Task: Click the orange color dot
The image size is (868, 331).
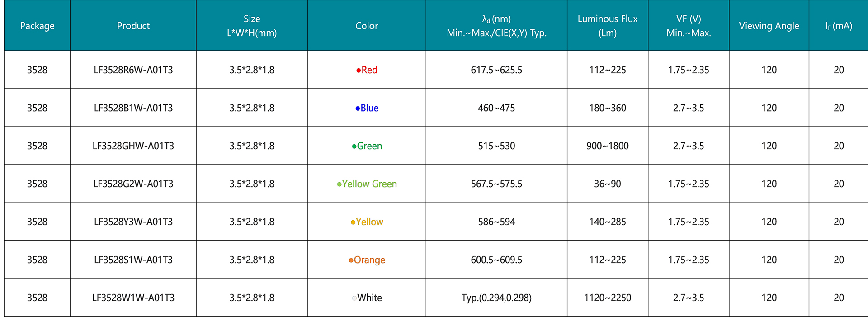Action: [351, 260]
